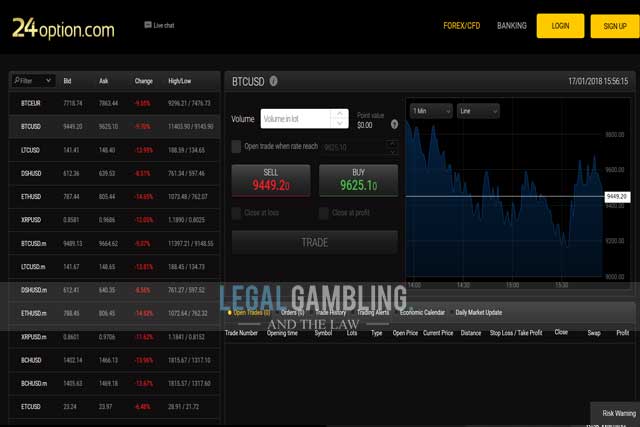Image resolution: width=640 pixels, height=427 pixels.
Task: Select the BCHUSD row
Action: pyautogui.click(x=114, y=360)
